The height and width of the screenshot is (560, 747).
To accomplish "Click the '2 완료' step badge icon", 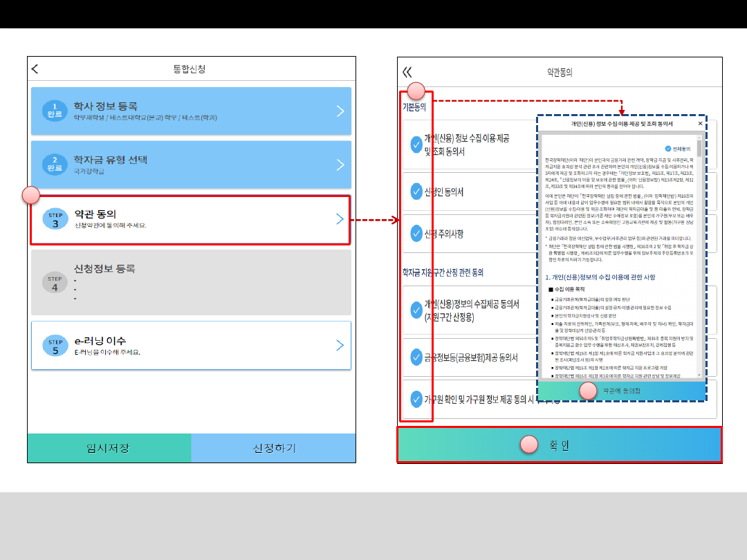I will point(55,165).
